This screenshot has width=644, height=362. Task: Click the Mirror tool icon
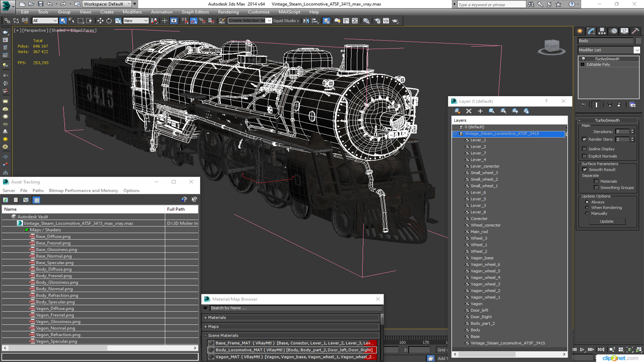(306, 21)
